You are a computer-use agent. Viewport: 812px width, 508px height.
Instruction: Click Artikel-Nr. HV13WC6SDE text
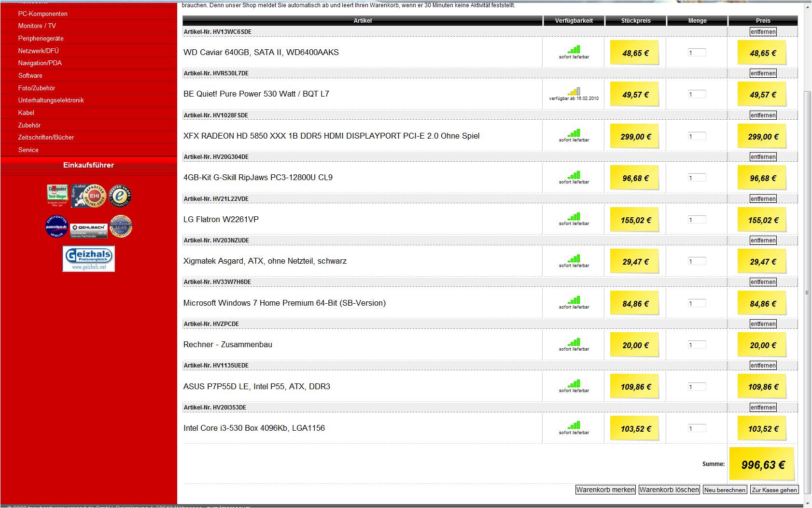click(218, 32)
